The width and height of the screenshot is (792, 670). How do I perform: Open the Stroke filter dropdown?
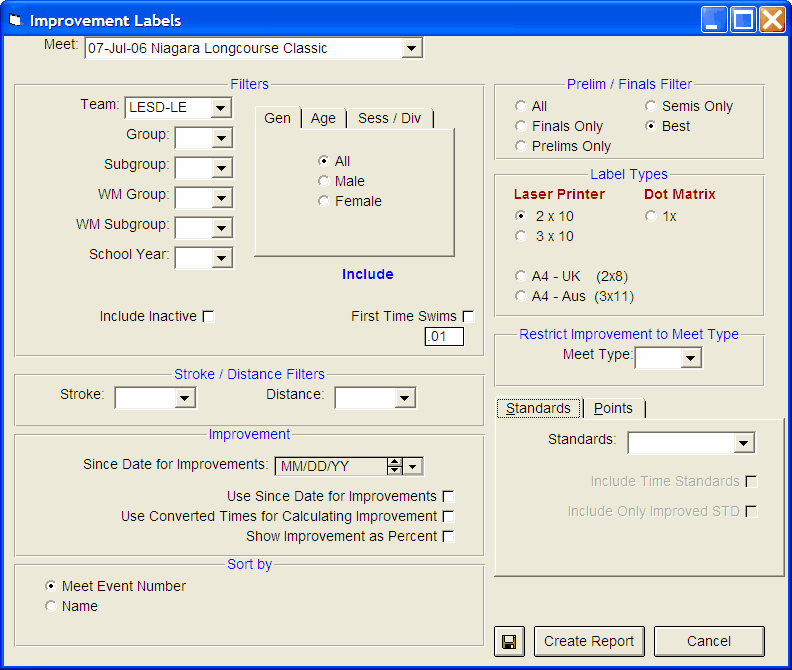click(184, 399)
